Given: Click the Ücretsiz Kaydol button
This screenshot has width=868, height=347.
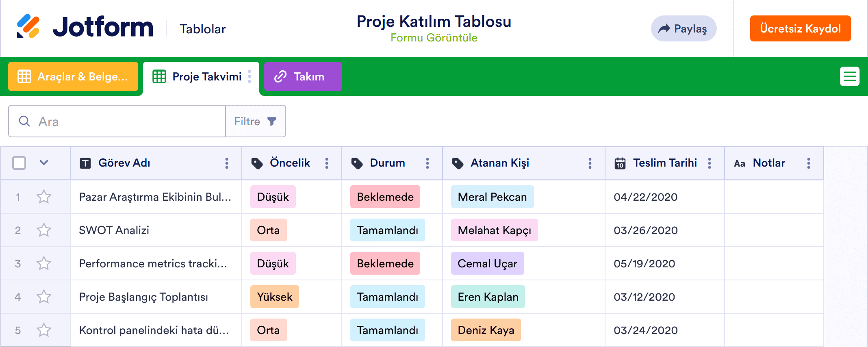Looking at the screenshot, I should point(800,28).
